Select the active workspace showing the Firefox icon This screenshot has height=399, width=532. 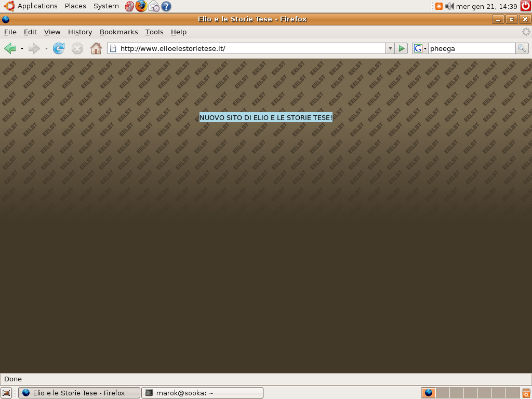pyautogui.click(x=429, y=393)
